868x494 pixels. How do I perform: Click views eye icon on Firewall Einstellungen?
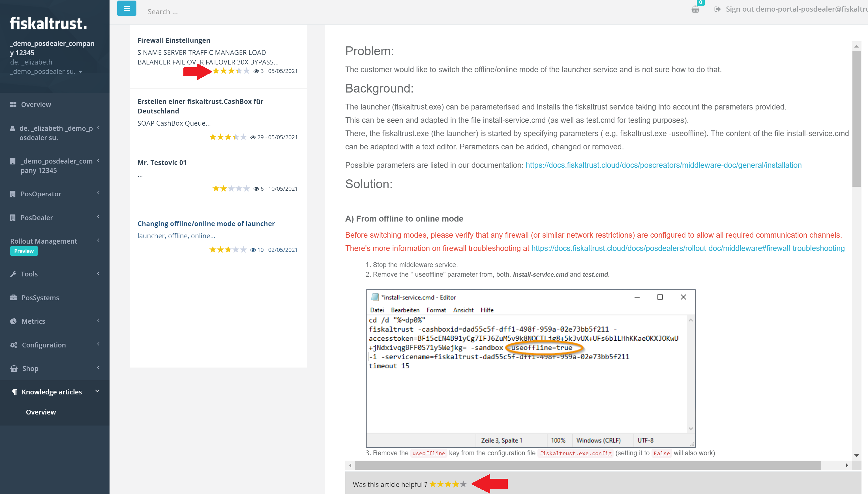(x=256, y=71)
